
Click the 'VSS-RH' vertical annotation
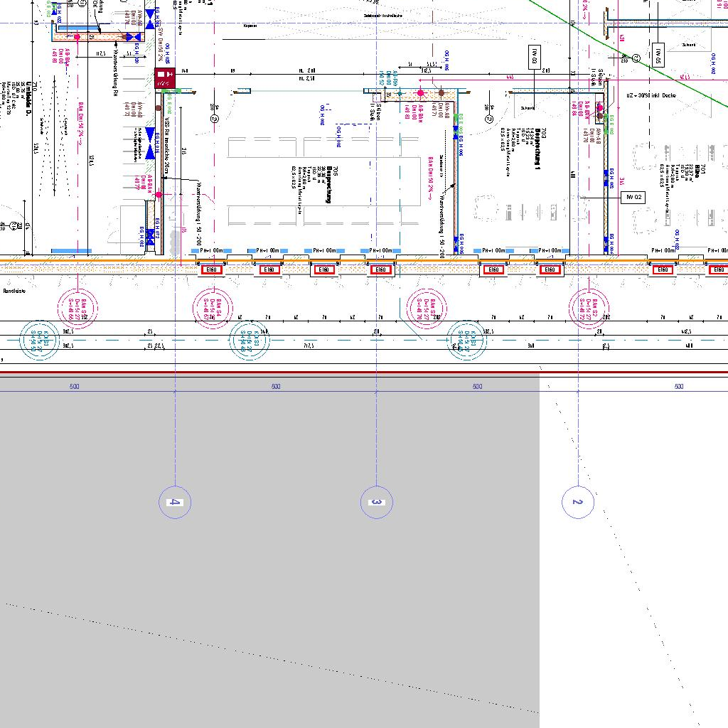[167, 145]
